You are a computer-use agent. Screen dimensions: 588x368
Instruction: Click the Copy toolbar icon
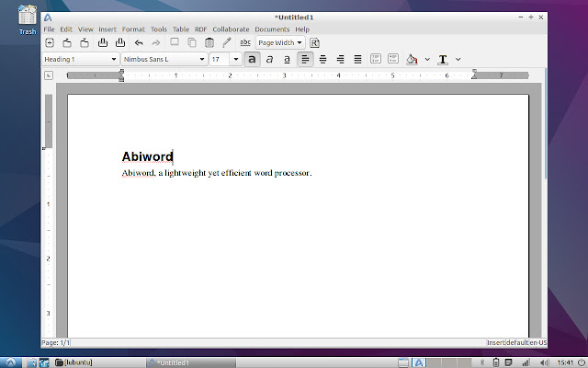(x=192, y=42)
